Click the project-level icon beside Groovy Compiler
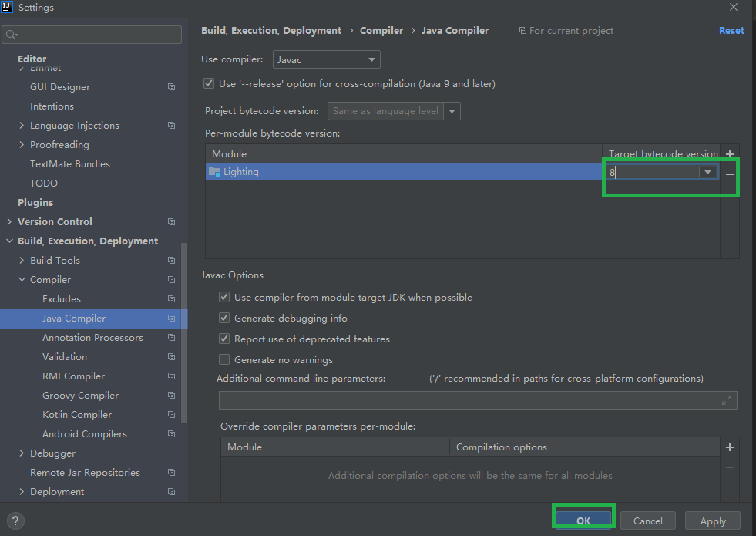Image resolution: width=756 pixels, height=536 pixels. tap(171, 396)
